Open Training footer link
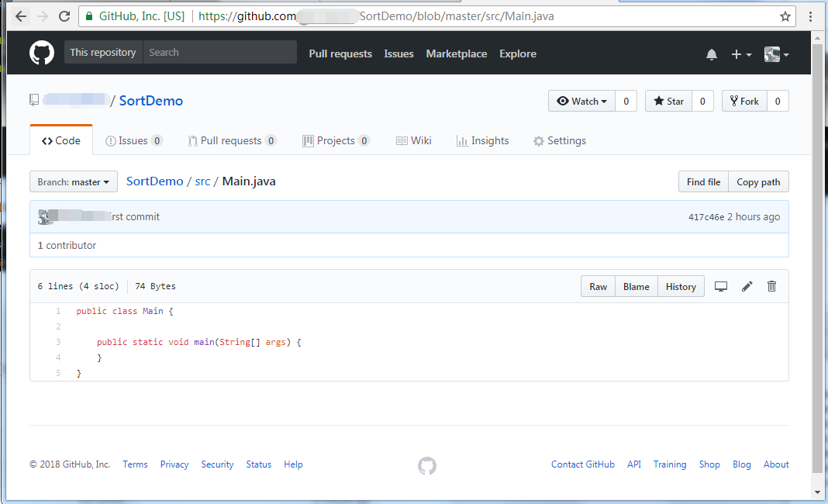Image resolution: width=828 pixels, height=504 pixels. tap(670, 464)
